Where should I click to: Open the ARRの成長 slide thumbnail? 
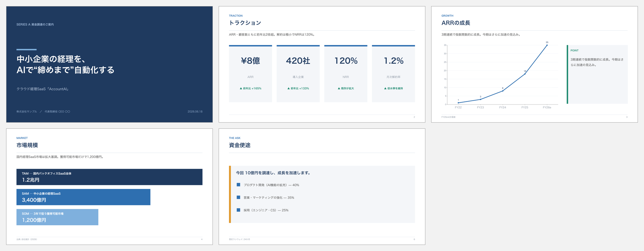pos(535,64)
